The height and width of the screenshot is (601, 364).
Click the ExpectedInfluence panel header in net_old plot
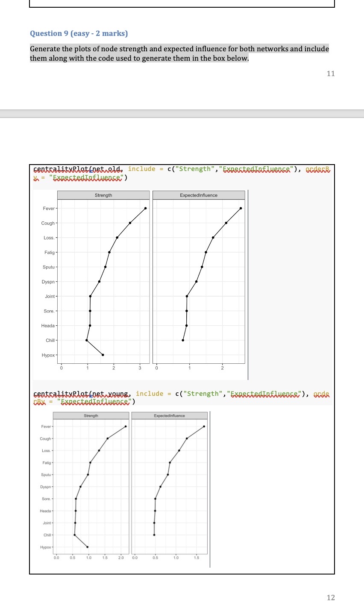[199, 195]
